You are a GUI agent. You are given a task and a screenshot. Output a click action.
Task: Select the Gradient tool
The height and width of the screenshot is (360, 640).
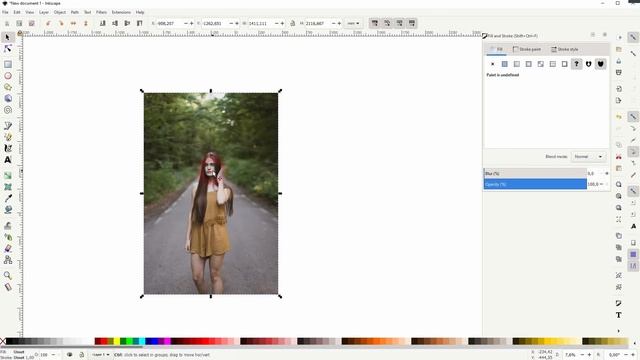(x=7, y=176)
